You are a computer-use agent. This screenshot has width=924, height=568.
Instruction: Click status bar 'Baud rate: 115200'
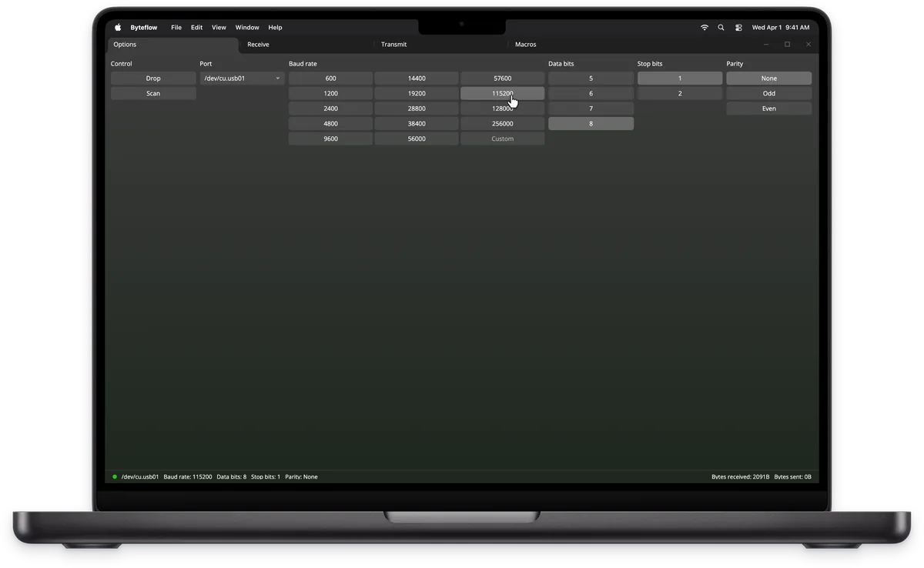tap(188, 477)
